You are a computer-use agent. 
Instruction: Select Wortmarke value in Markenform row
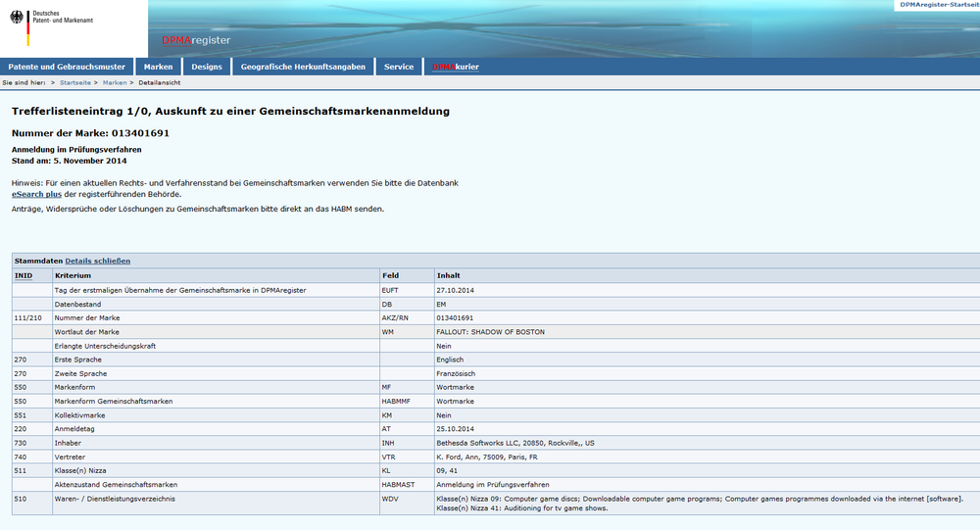point(455,388)
